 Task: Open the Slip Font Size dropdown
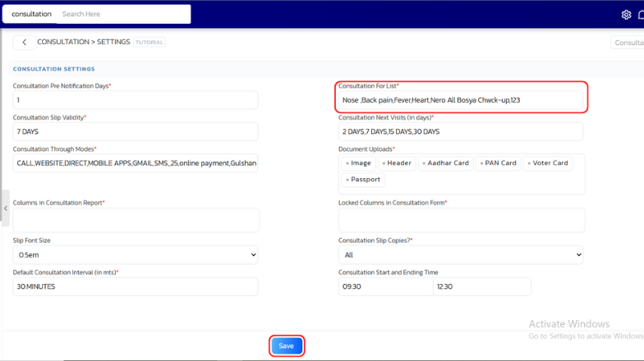tap(136, 255)
